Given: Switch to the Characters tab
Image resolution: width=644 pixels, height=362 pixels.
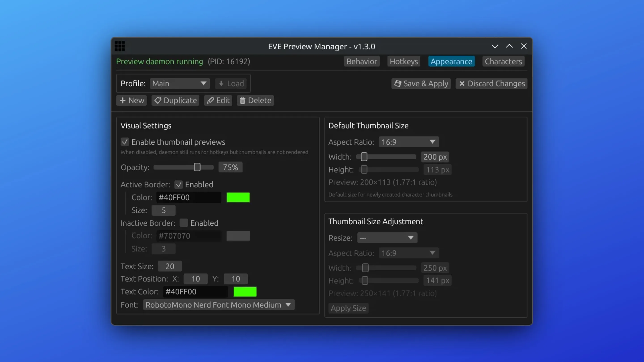Looking at the screenshot, I should click(503, 61).
